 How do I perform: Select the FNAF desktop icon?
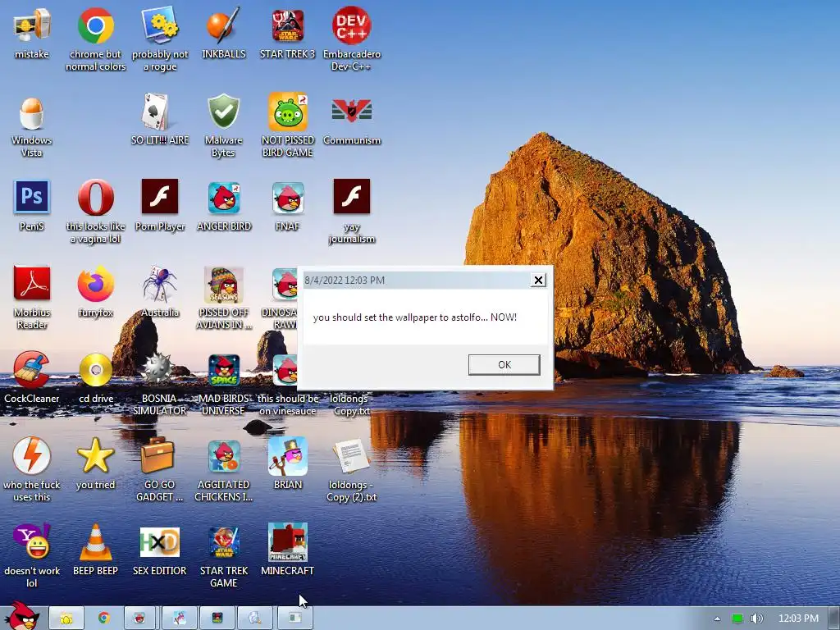[288, 206]
